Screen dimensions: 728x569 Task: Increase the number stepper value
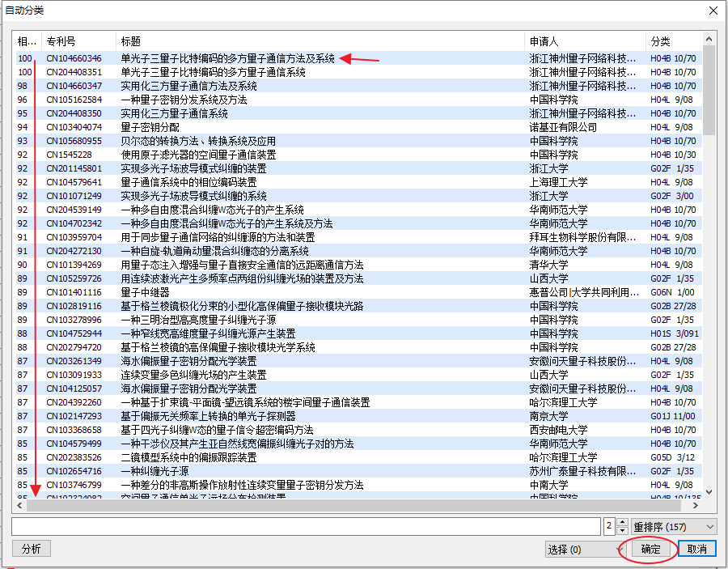622,523
